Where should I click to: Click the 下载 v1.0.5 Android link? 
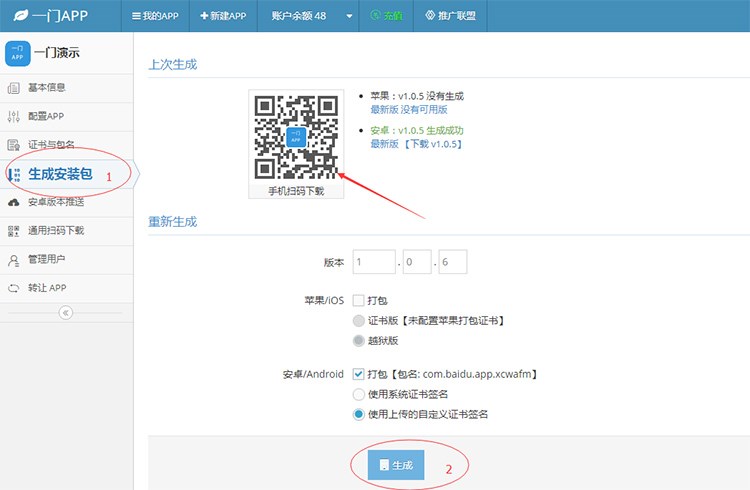tap(434, 144)
